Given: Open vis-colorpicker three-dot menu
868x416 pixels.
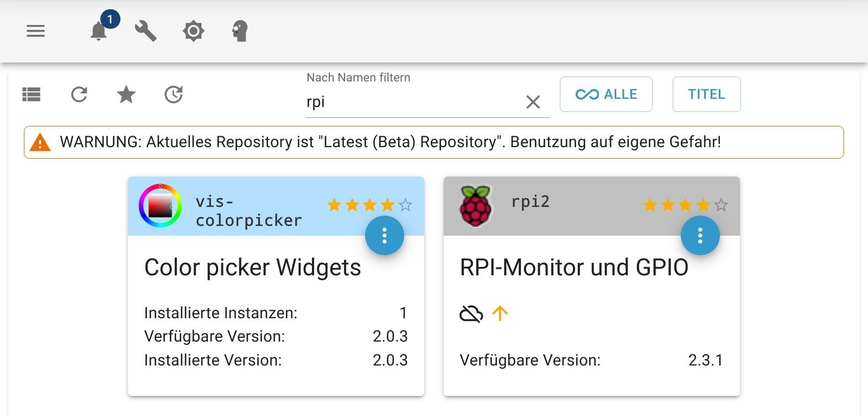Looking at the screenshot, I should [x=385, y=235].
